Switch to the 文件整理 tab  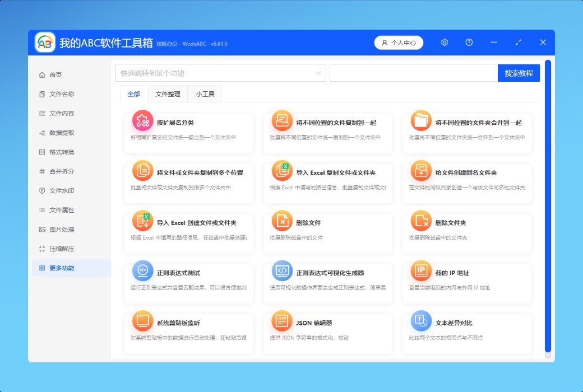tap(168, 94)
